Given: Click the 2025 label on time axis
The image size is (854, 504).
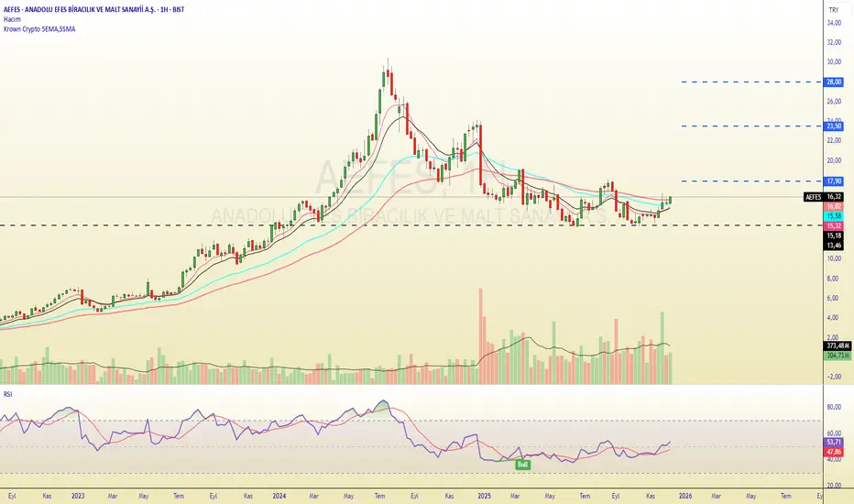Looking at the screenshot, I should click(484, 496).
